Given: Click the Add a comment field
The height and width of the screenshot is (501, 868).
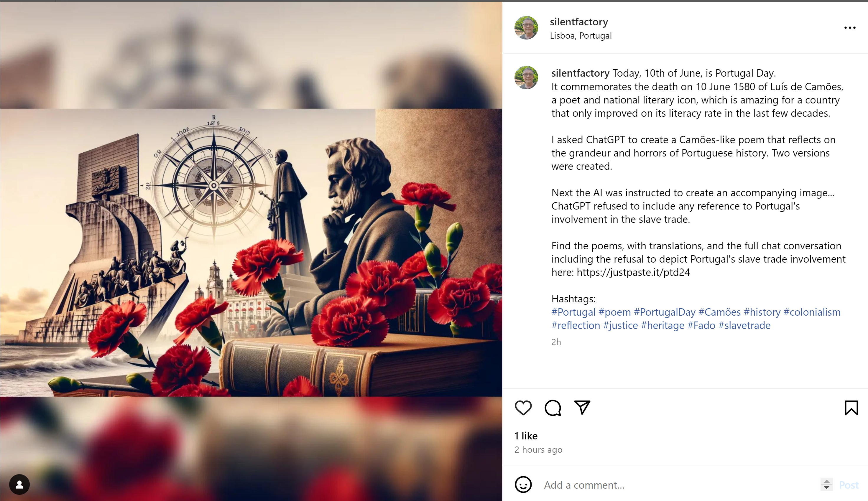Looking at the screenshot, I should click(678, 485).
